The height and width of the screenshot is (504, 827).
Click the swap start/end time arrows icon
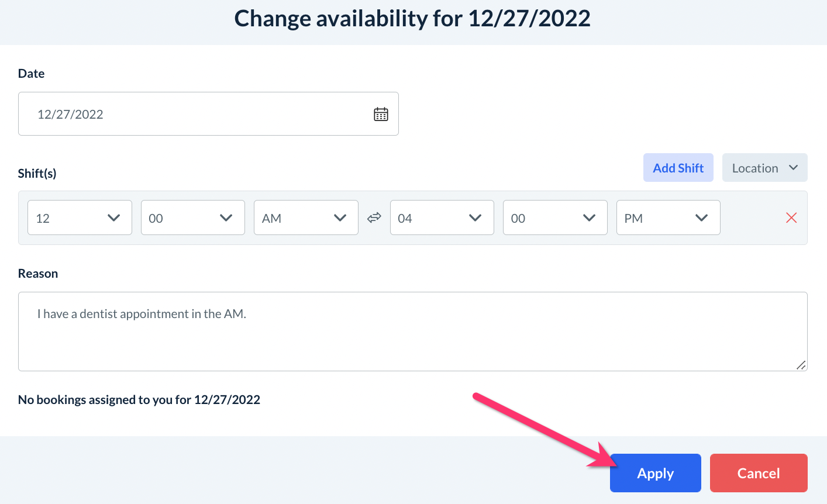374,218
